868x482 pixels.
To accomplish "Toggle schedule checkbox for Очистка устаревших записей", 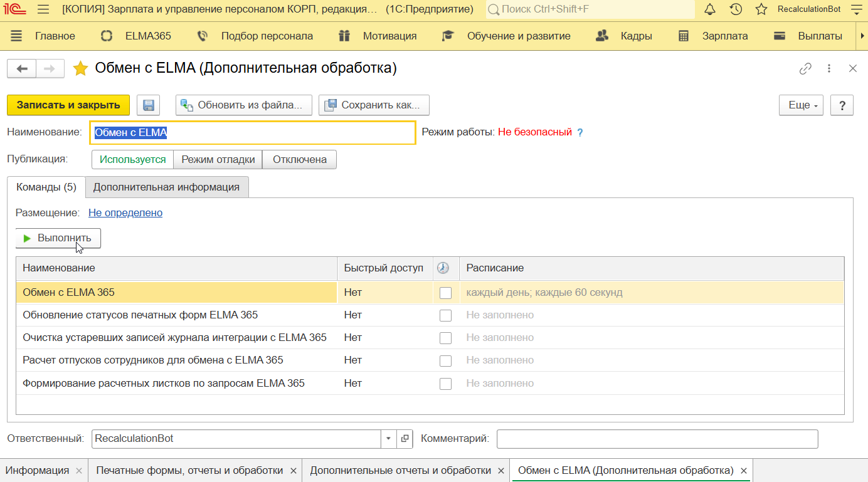I will [x=445, y=338].
